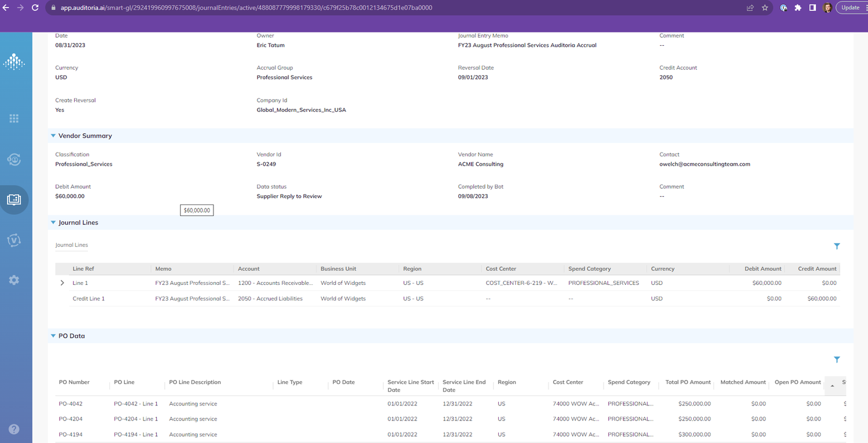Image resolution: width=868 pixels, height=443 pixels.
Task: Select the Auditoria logo in the sidebar
Action: click(x=14, y=62)
